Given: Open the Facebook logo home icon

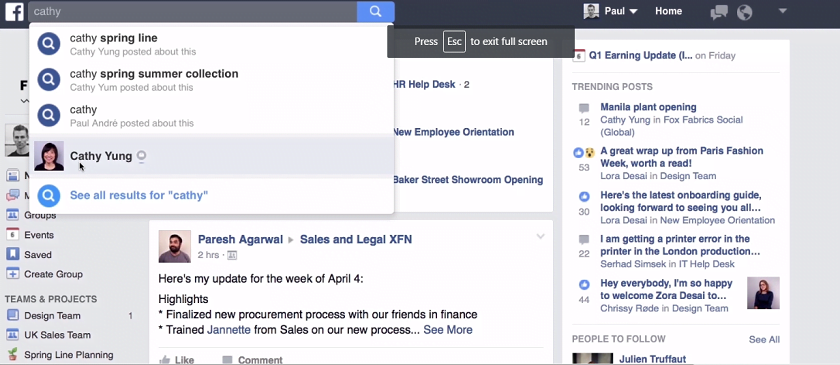Looking at the screenshot, I should [x=14, y=11].
